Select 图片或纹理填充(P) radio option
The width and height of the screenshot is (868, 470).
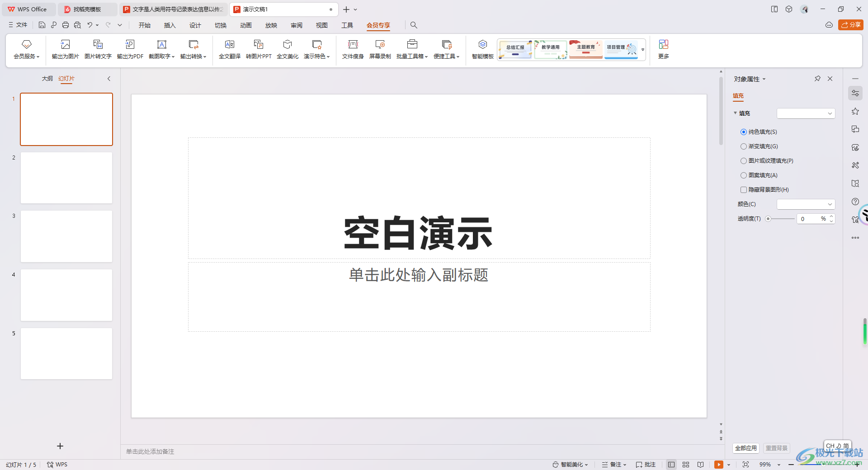[x=743, y=161]
